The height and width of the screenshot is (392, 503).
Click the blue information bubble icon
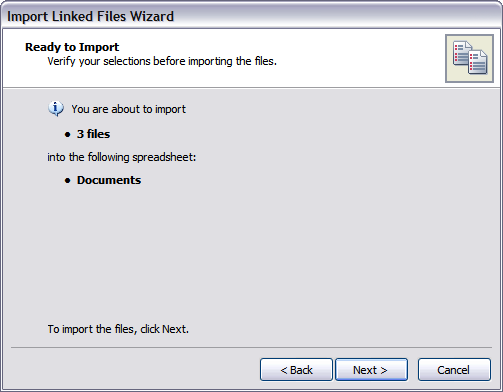pos(56,108)
